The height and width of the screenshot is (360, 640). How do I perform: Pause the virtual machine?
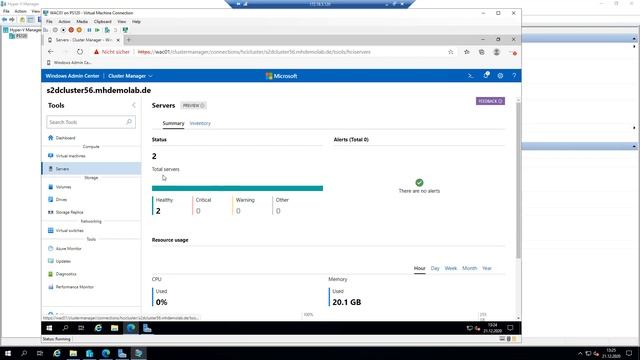pyautogui.click(x=89, y=30)
